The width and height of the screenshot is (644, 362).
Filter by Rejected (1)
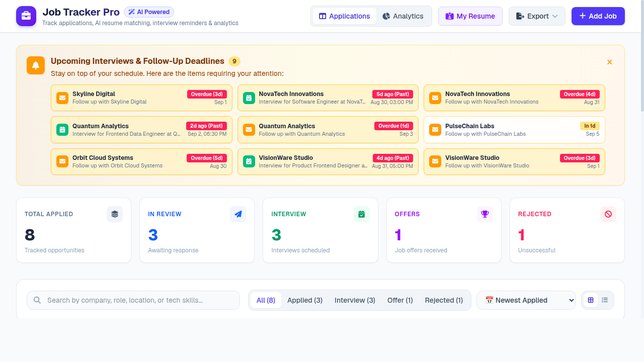[444, 300]
